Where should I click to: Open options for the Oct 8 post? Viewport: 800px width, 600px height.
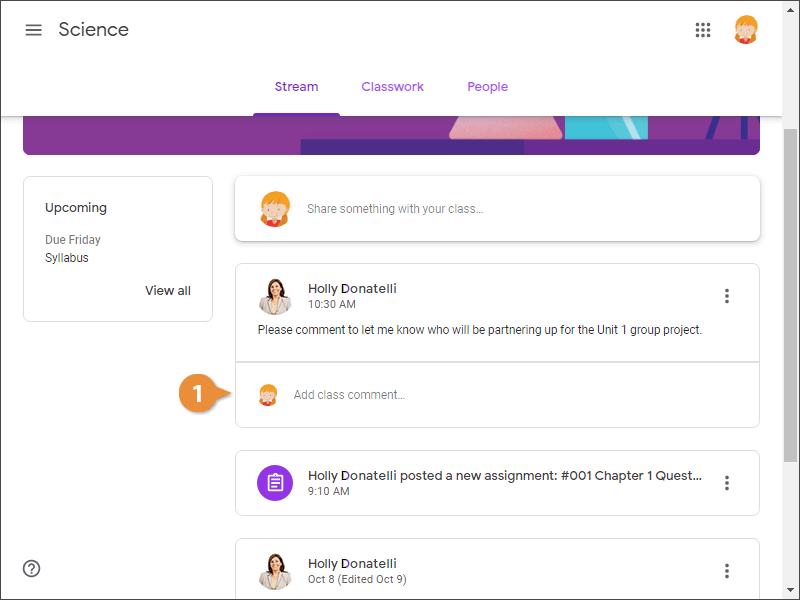tap(727, 571)
